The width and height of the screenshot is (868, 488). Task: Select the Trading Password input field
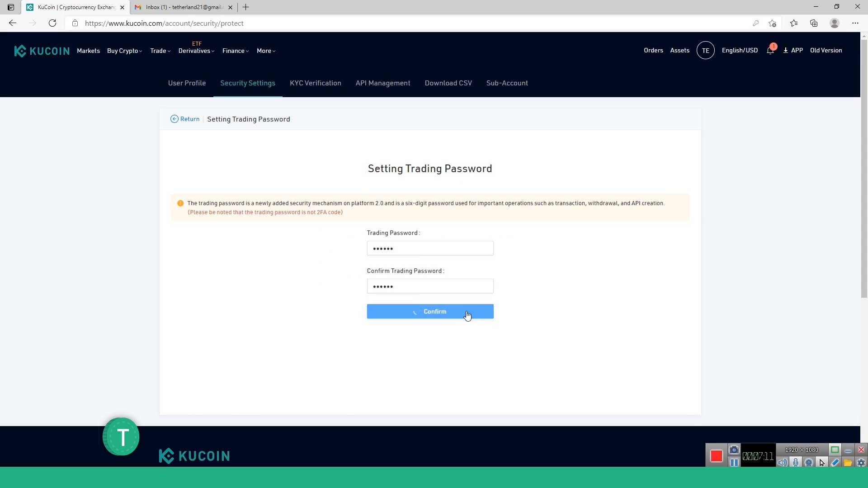[430, 249]
